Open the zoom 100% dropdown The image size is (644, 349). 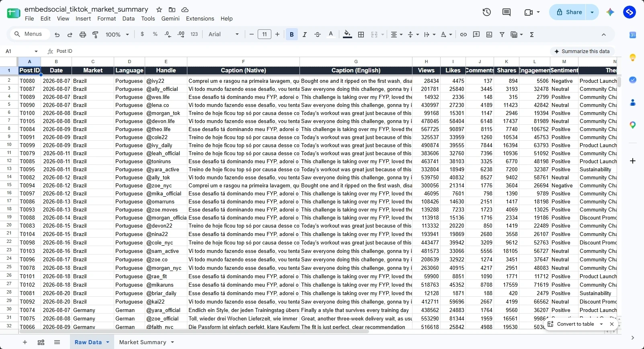tap(117, 35)
